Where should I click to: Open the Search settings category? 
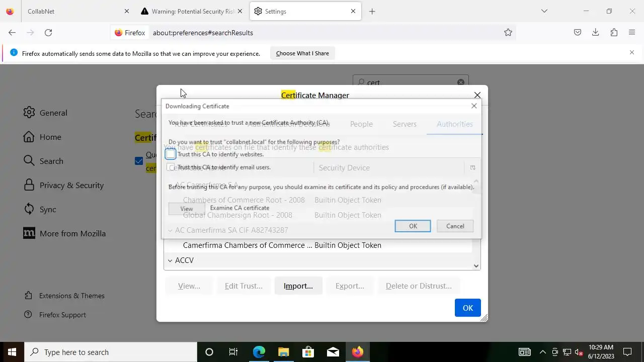(x=51, y=161)
